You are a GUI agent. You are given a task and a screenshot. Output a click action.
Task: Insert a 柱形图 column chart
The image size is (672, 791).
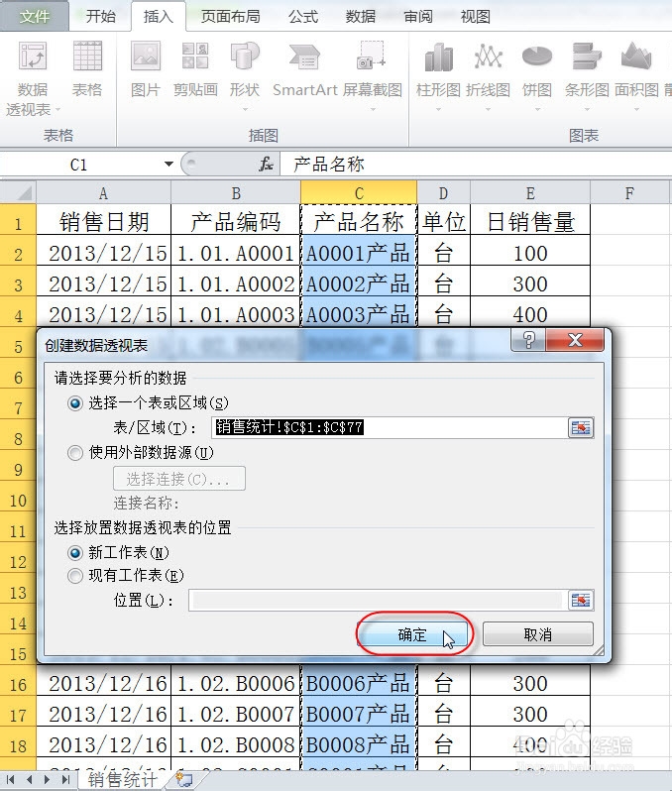pos(438,75)
